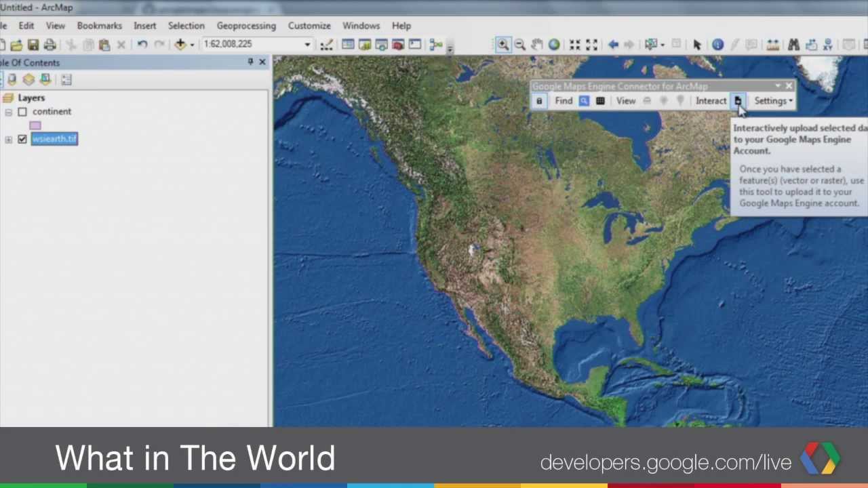Click the Select Features toolbar icon
Image resolution: width=868 pixels, height=488 pixels.
coord(652,45)
